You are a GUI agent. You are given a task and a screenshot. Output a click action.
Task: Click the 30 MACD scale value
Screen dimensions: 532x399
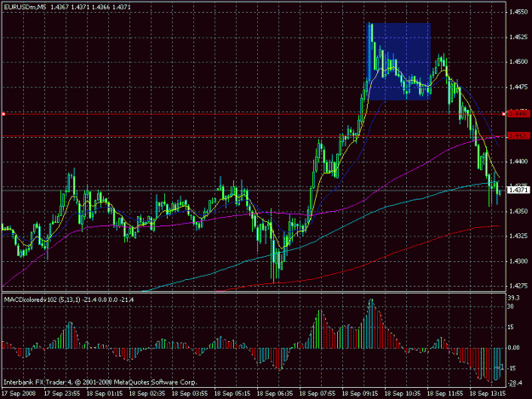(x=512, y=306)
